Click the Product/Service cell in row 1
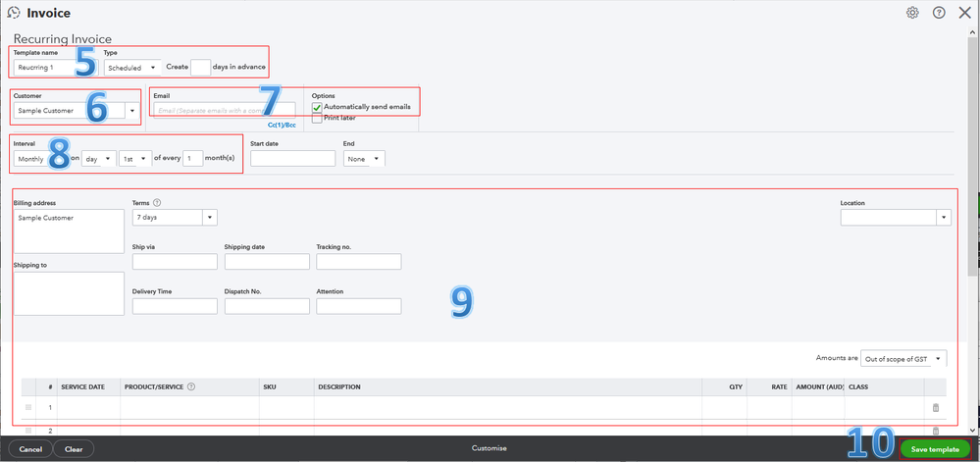980x462 pixels. (190, 408)
